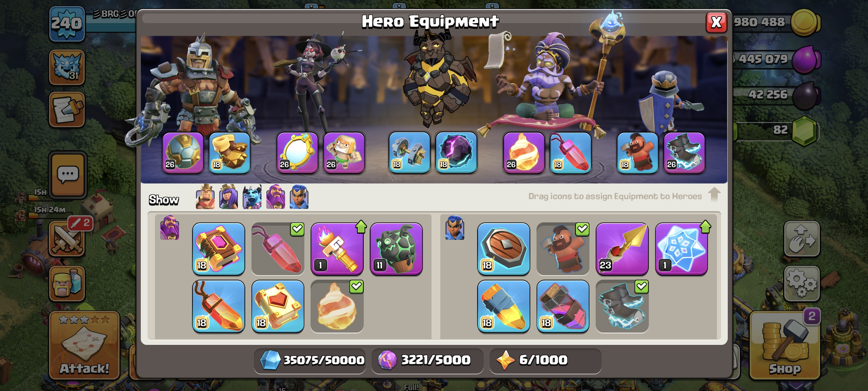Open the Shop button
The height and width of the screenshot is (391, 868).
[785, 345]
